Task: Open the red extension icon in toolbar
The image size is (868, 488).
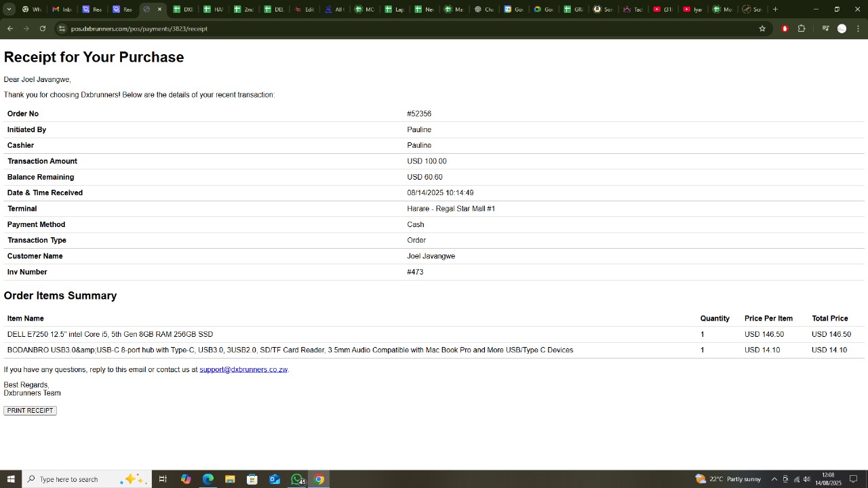Action: click(x=785, y=28)
